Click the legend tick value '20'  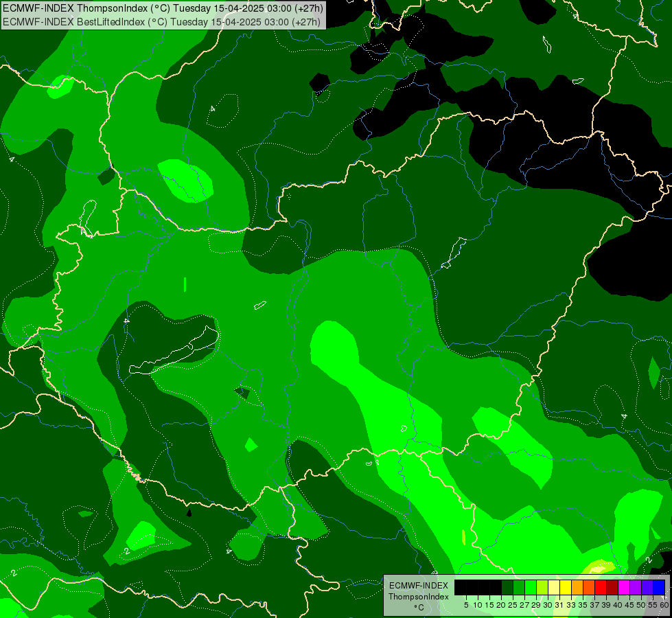501,605
